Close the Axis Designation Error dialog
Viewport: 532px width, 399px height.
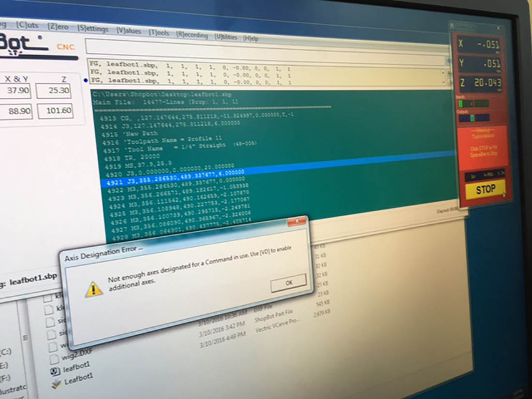coord(297,221)
